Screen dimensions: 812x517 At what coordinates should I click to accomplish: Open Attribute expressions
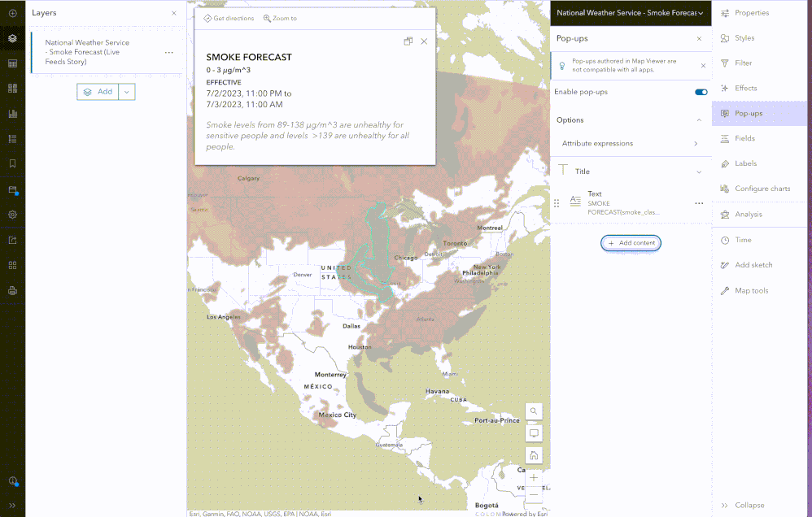[630, 143]
